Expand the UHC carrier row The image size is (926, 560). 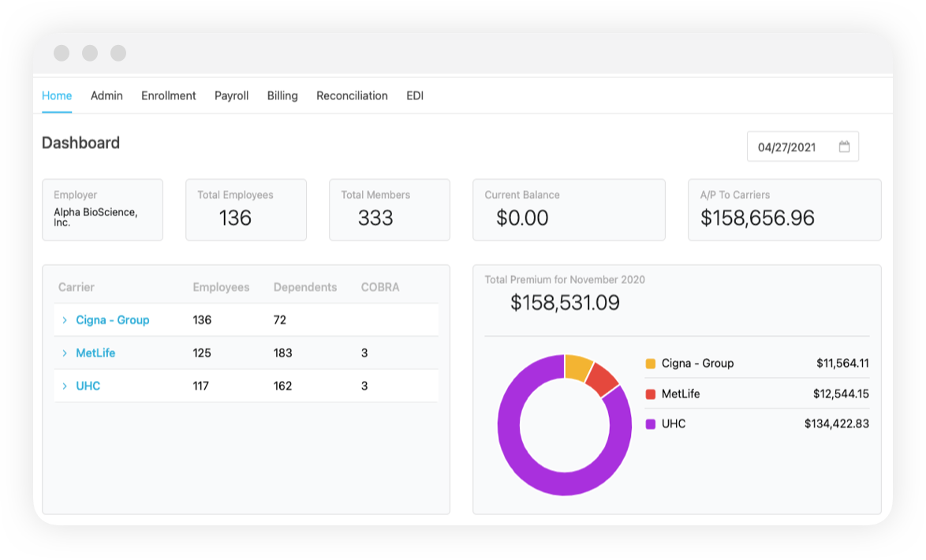point(65,386)
